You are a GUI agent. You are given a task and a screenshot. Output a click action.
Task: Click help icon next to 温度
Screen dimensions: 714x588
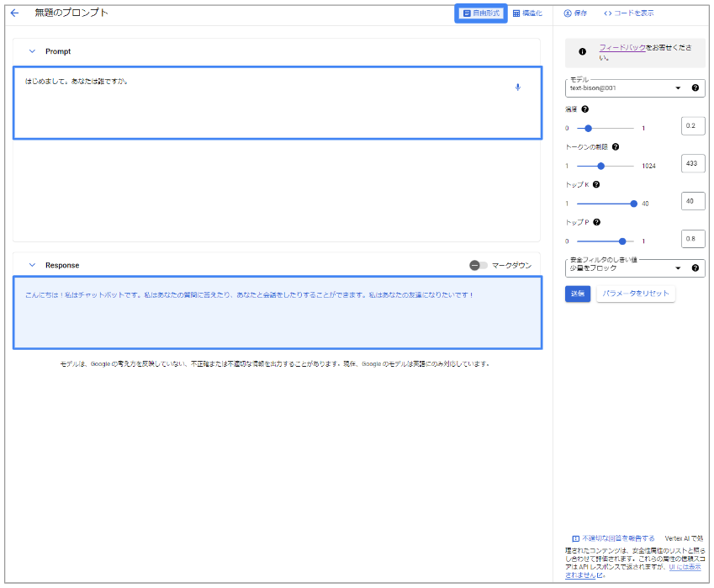pyautogui.click(x=585, y=109)
